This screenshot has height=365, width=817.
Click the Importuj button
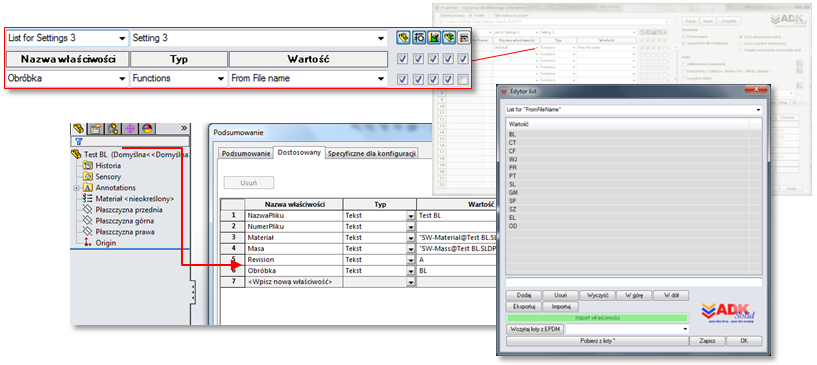click(561, 307)
